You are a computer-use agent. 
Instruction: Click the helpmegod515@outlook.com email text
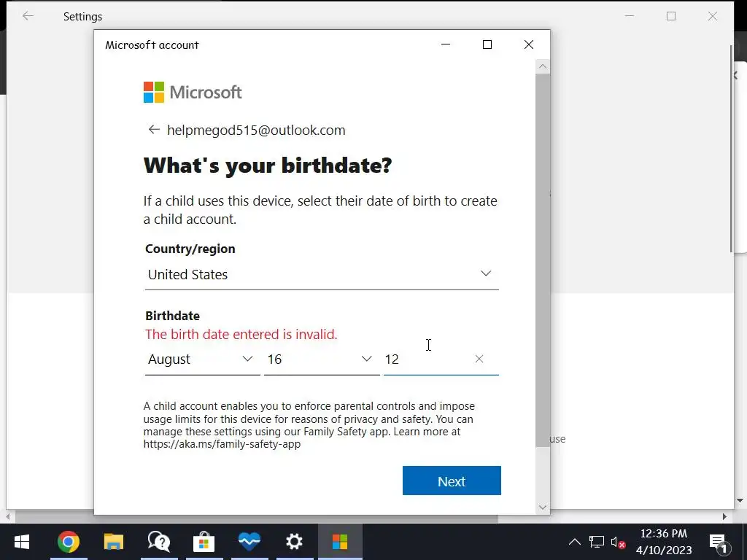coord(256,130)
